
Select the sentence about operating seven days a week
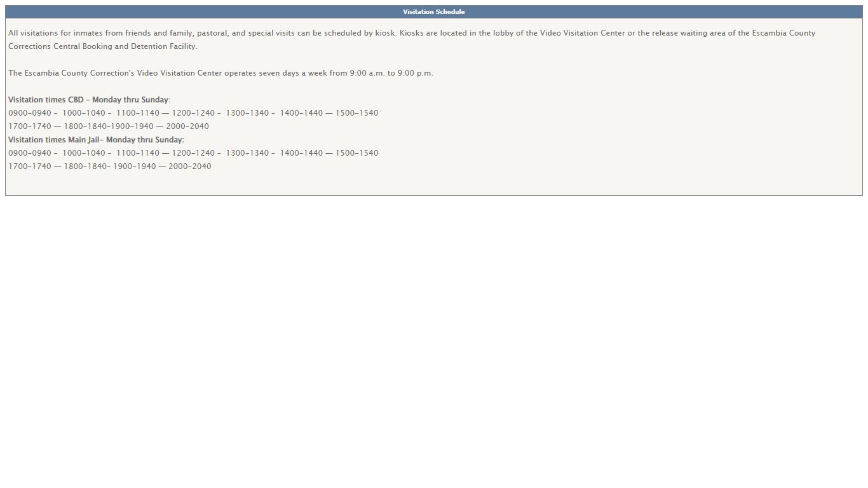coord(220,73)
